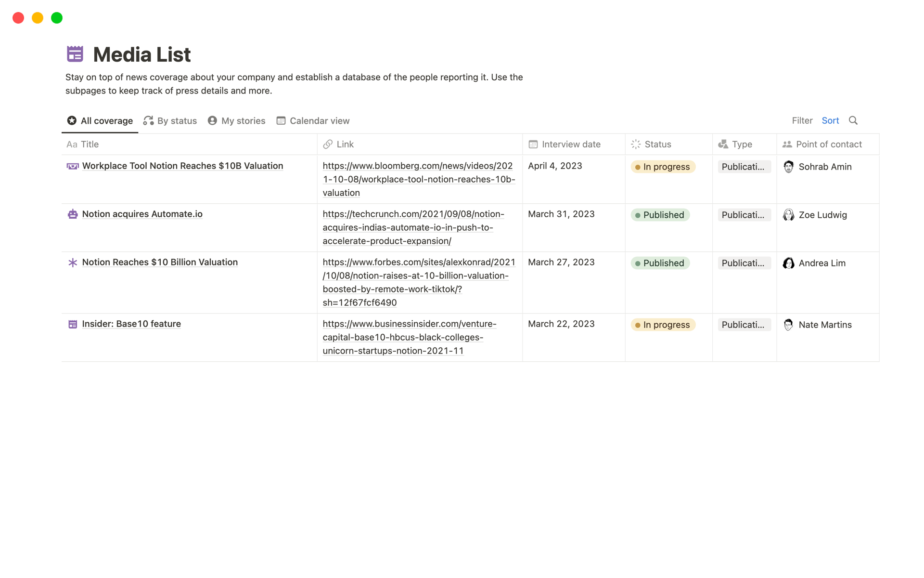This screenshot has height=578, width=924.
Task: Open the Status column header menu
Action: point(657,144)
